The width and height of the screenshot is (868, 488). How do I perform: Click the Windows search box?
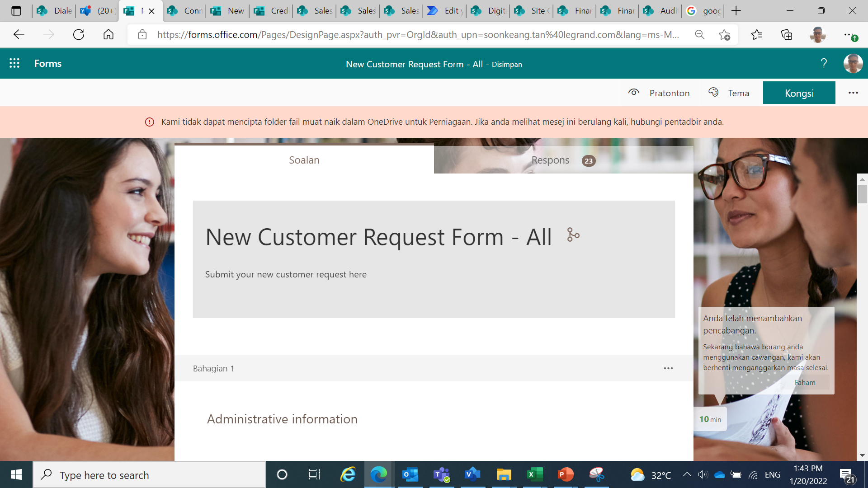(149, 474)
